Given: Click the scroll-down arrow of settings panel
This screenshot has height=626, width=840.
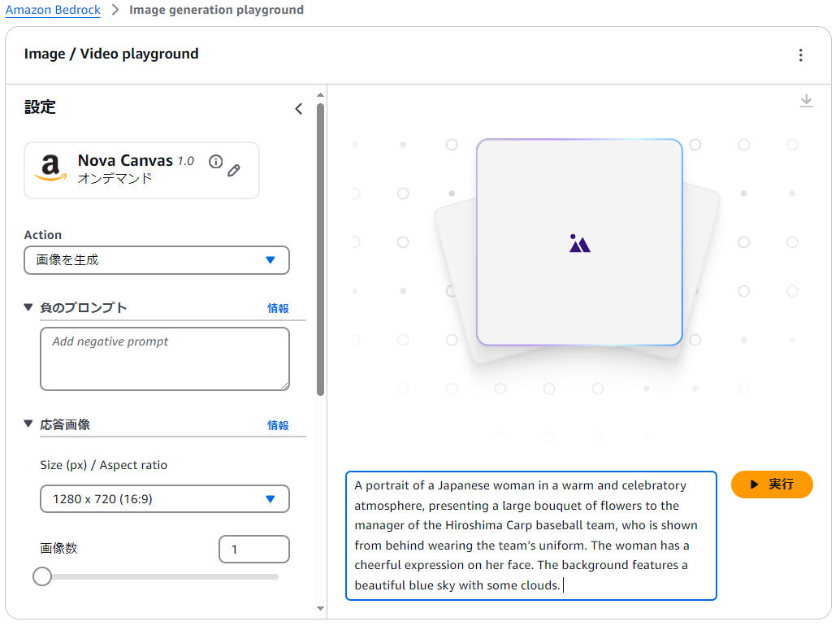Looking at the screenshot, I should point(320,608).
